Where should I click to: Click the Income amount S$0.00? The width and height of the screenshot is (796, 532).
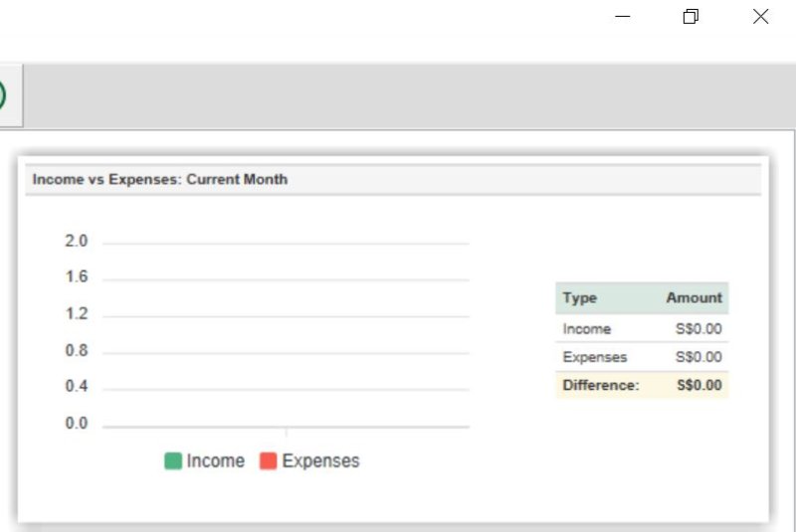click(x=698, y=329)
